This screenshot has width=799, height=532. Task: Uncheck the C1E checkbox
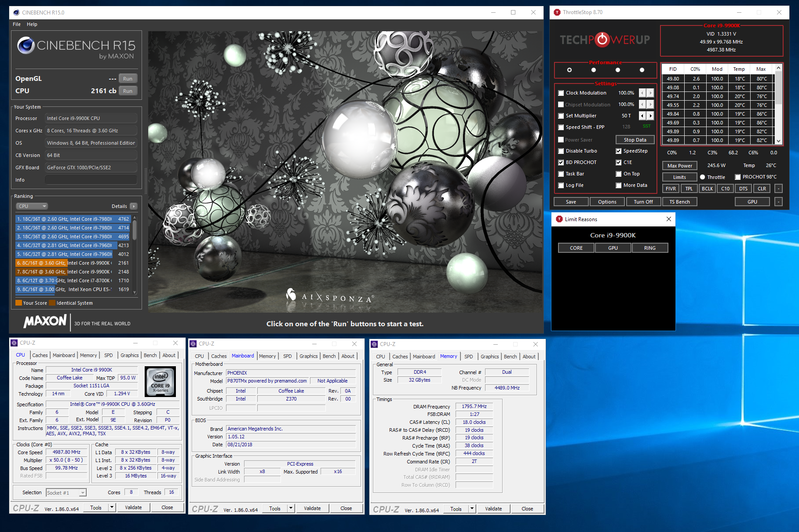[x=619, y=162]
